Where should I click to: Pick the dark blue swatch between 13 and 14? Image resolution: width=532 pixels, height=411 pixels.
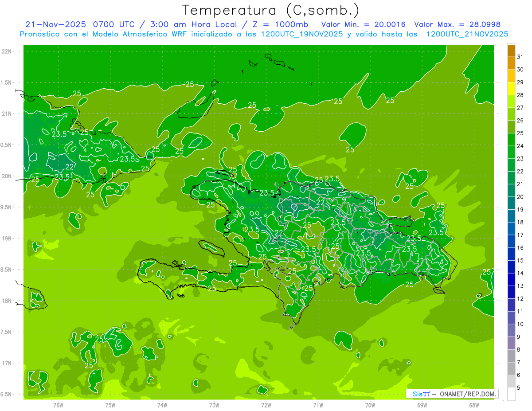pos(511,279)
